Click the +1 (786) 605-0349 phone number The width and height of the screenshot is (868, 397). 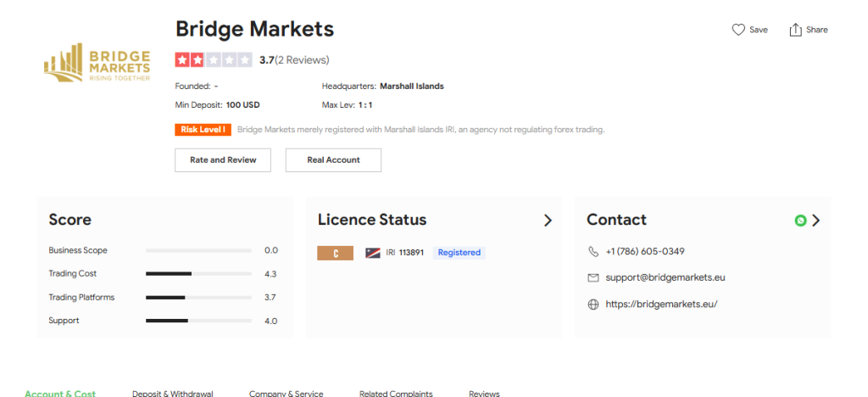(645, 251)
